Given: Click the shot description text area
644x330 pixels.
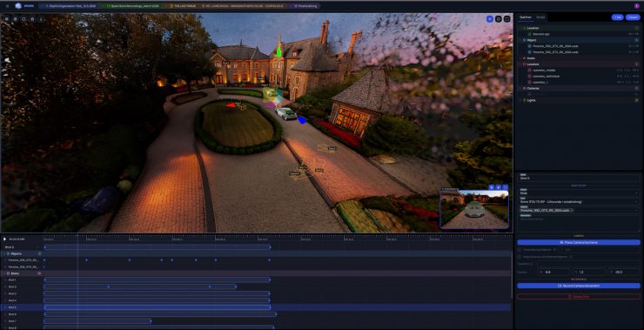Looking at the screenshot, I should coord(579,223).
